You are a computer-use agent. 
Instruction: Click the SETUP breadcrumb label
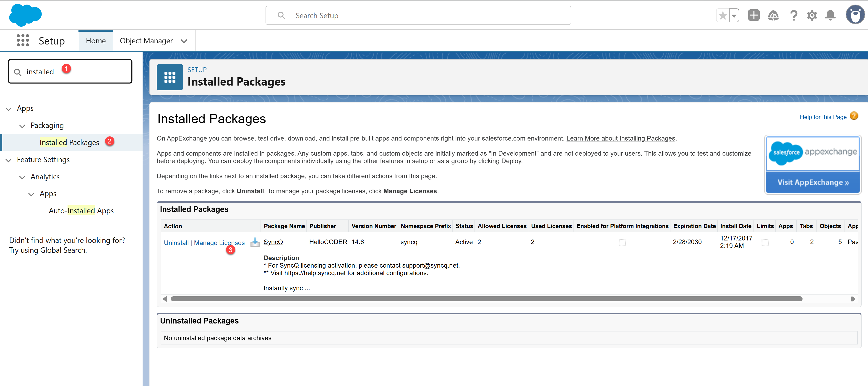(197, 70)
